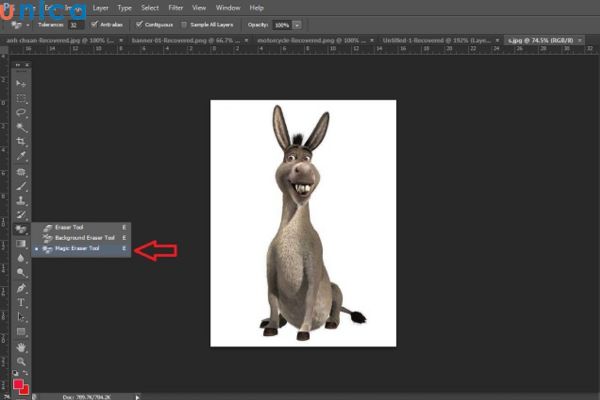Expand the status bar info arrow
Image resolution: width=600 pixels, height=400 pixels.
pyautogui.click(x=137, y=397)
